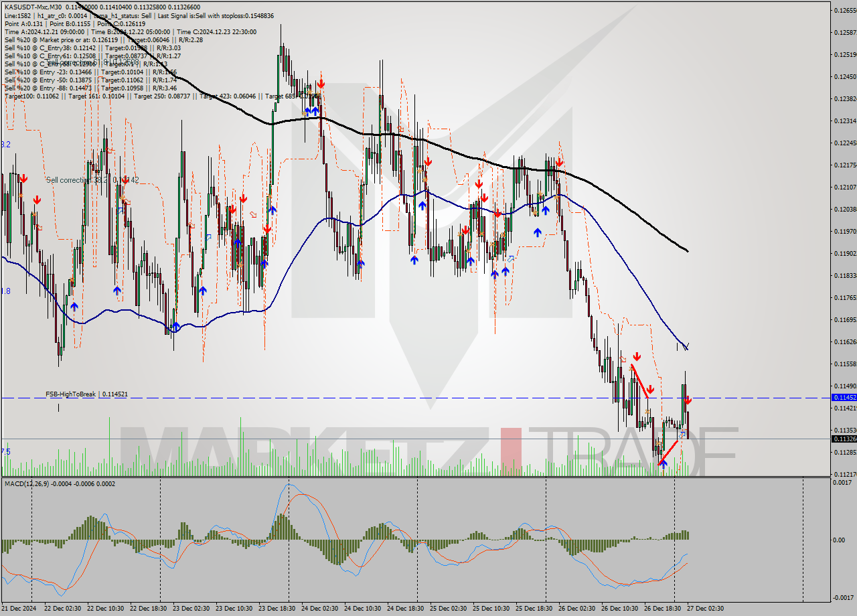Click the KASUSDT-Mxc,M30 chart title text

pos(33,6)
